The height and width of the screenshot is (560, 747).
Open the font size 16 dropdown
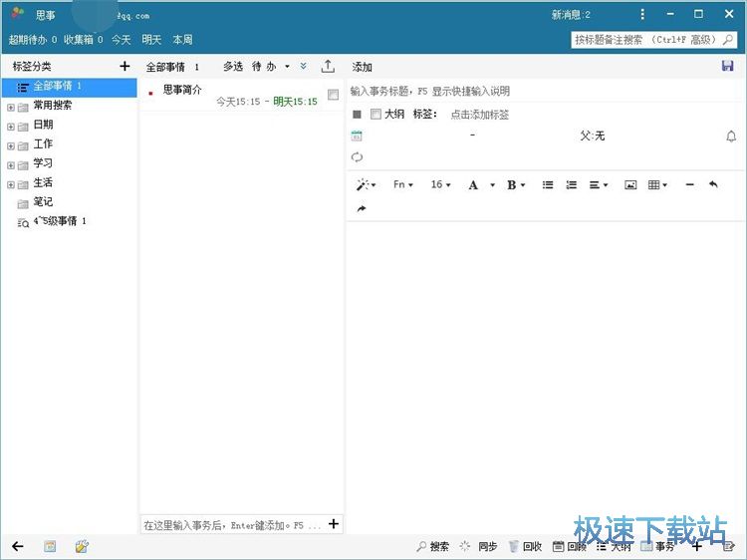pyautogui.click(x=440, y=184)
